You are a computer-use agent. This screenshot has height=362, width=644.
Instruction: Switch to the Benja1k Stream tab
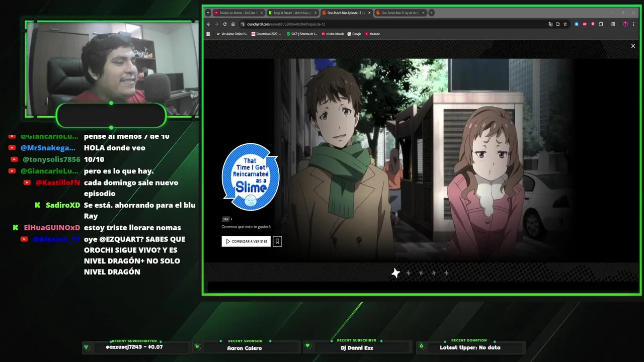(293, 13)
